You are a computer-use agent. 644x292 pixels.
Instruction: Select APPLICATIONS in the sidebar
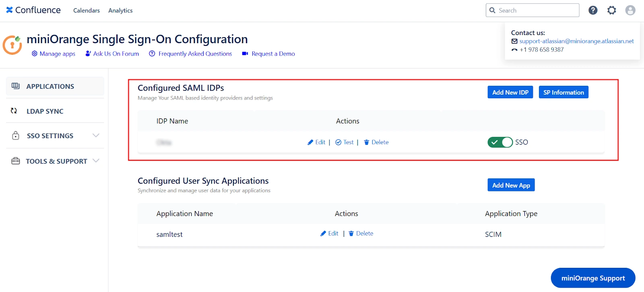click(55, 86)
